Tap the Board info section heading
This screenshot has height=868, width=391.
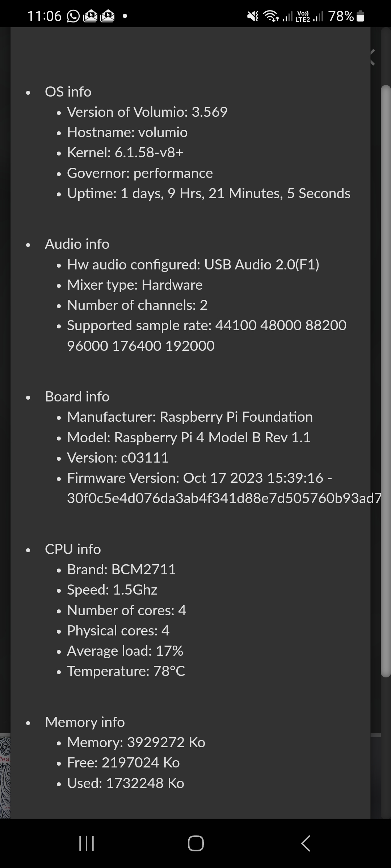tap(77, 397)
